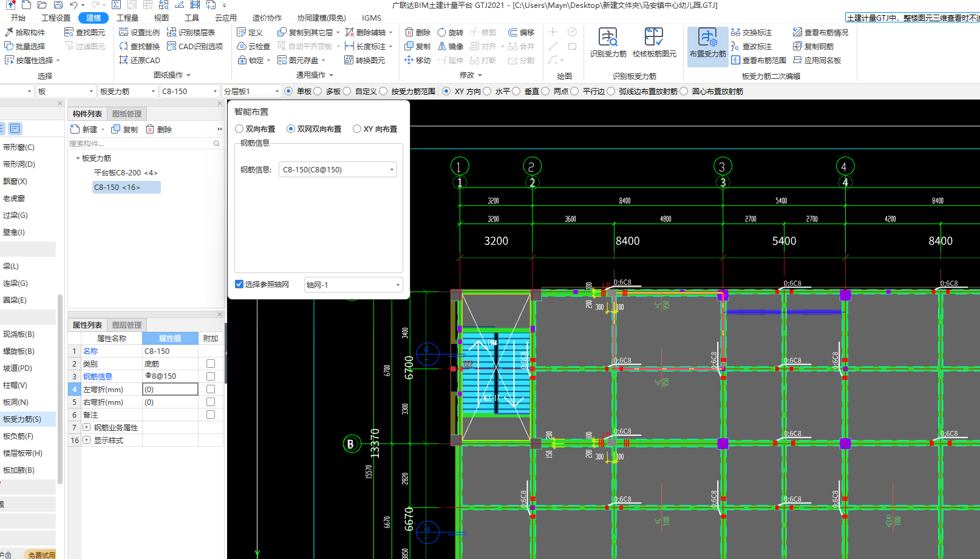Select the 多板 radio option

point(327,91)
